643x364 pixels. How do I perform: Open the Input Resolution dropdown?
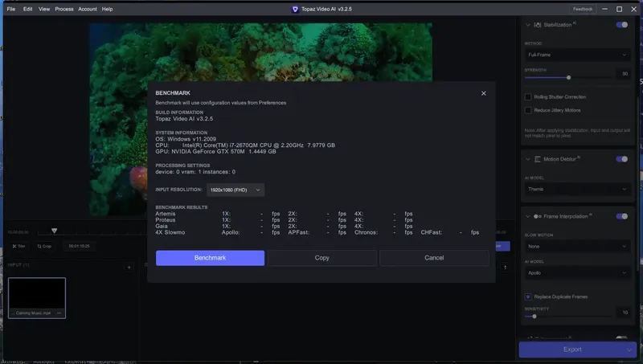tap(235, 190)
